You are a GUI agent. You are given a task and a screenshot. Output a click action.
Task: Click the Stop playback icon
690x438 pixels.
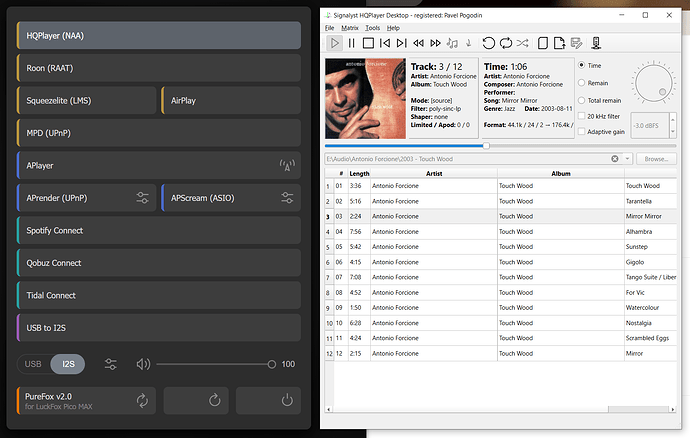coord(368,43)
